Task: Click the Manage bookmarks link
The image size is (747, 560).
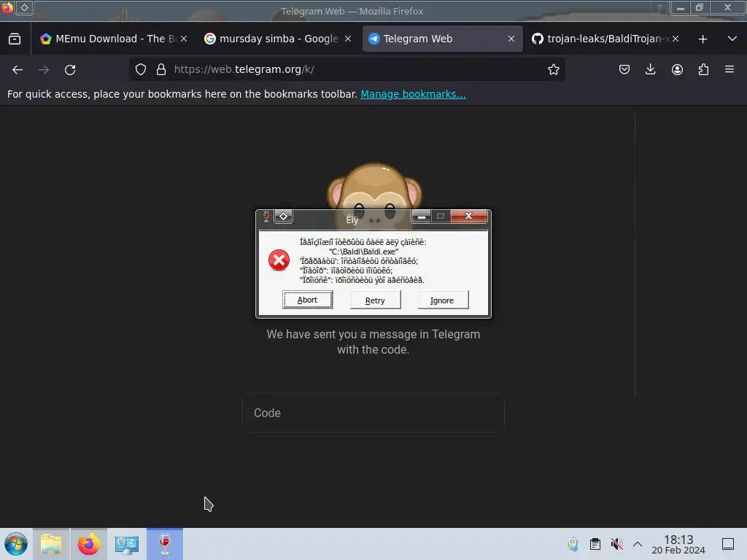Action: click(x=413, y=94)
